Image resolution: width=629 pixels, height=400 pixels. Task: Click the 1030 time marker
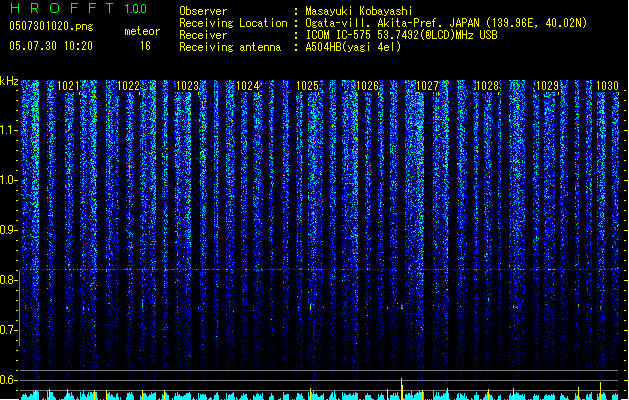click(607, 86)
